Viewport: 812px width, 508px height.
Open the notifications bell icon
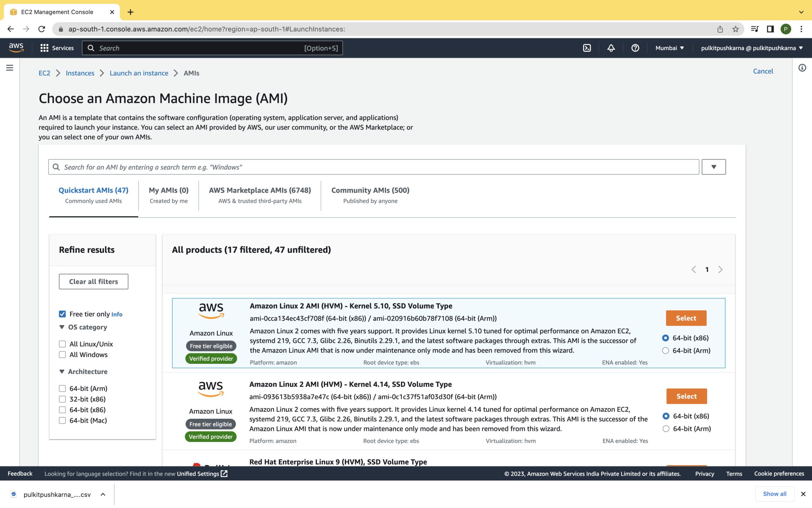[611, 48]
